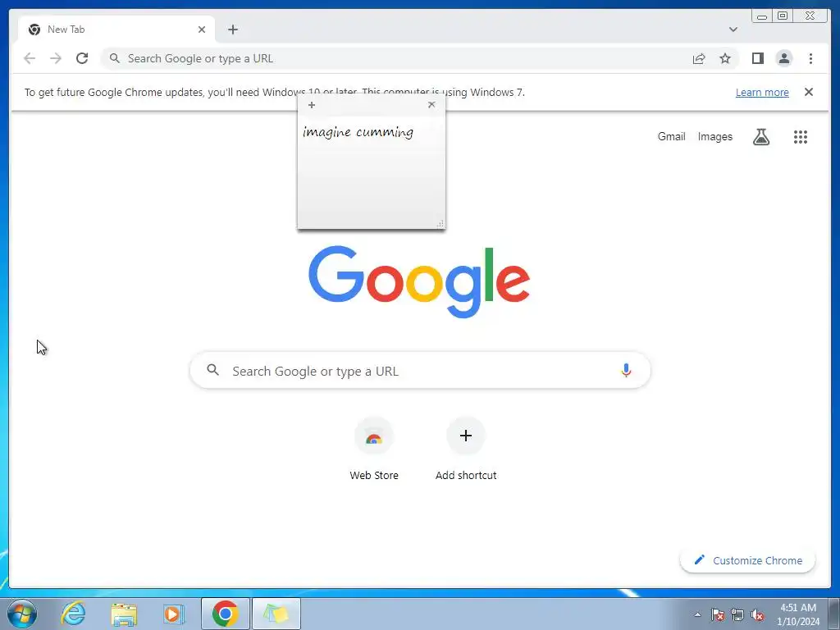The height and width of the screenshot is (630, 840).
Task: Open Gmail link
Action: tap(671, 137)
